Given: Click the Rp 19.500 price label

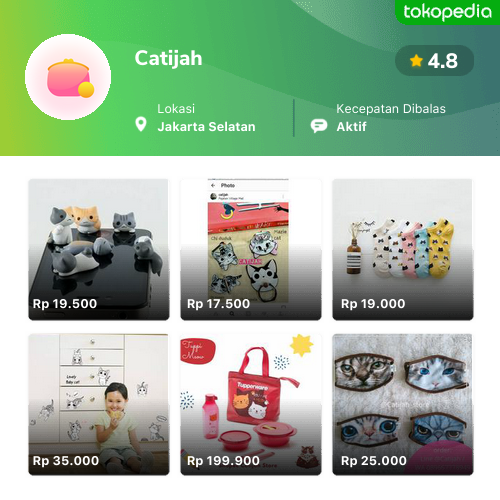Looking at the screenshot, I should 65,304.
